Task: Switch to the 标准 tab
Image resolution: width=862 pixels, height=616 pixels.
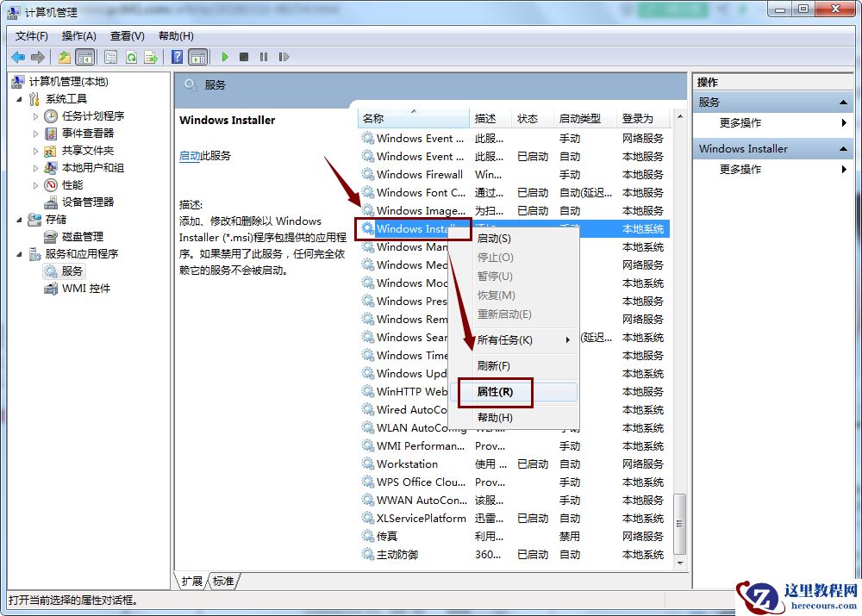Action: [222, 581]
